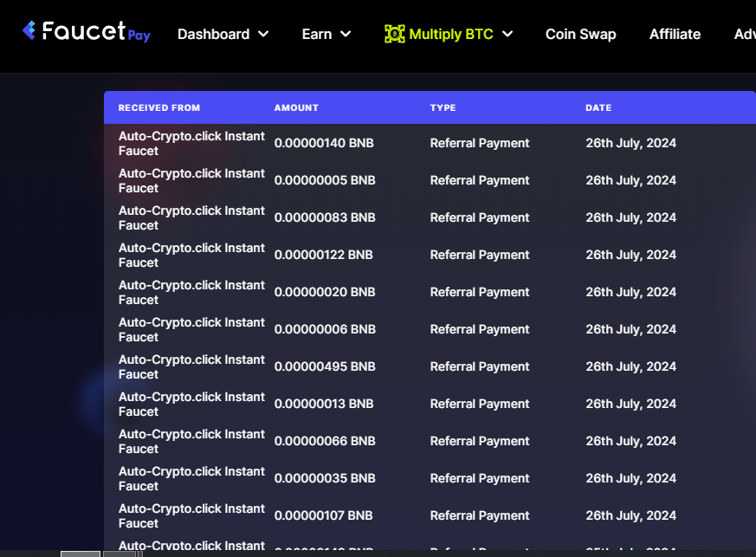Expand the Earn chevron arrow
756x557 pixels.
click(346, 35)
